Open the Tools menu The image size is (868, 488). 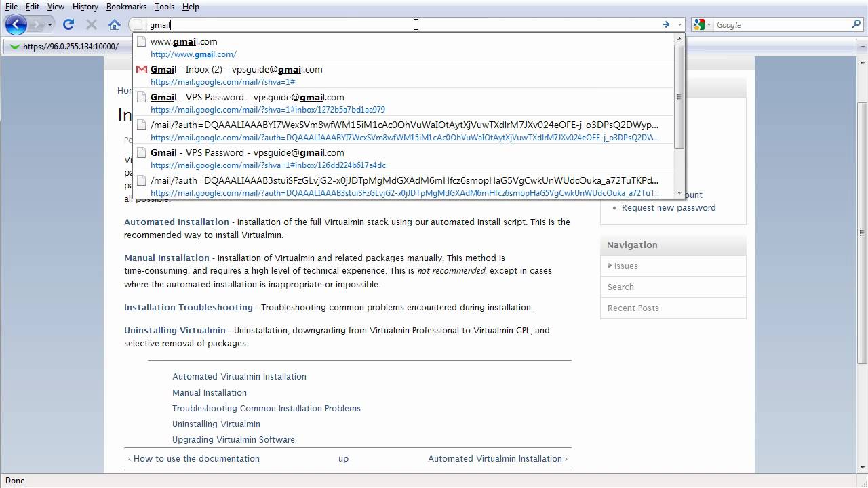pyautogui.click(x=164, y=7)
